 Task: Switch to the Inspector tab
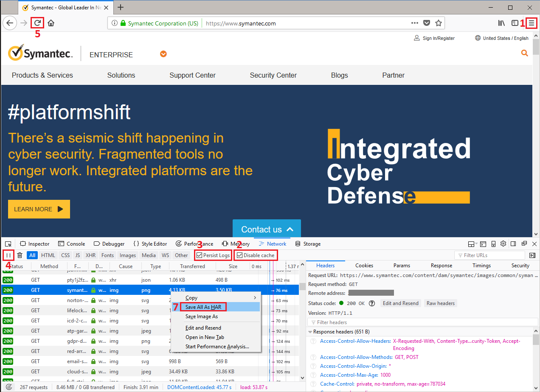click(35, 244)
